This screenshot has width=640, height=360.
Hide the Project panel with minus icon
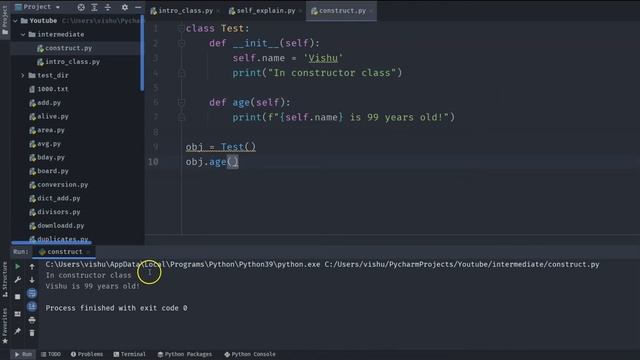pyautogui.click(x=138, y=7)
